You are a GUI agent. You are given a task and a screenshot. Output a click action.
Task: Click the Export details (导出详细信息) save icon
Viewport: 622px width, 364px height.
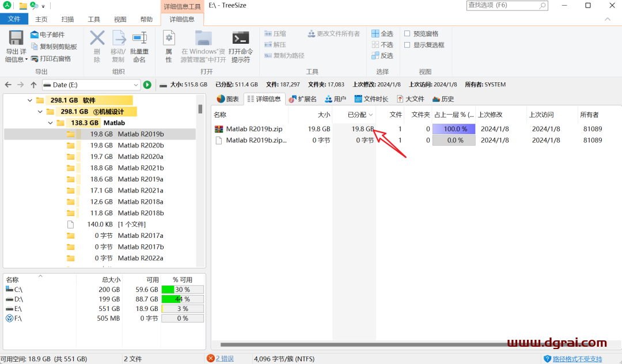pyautogui.click(x=16, y=38)
